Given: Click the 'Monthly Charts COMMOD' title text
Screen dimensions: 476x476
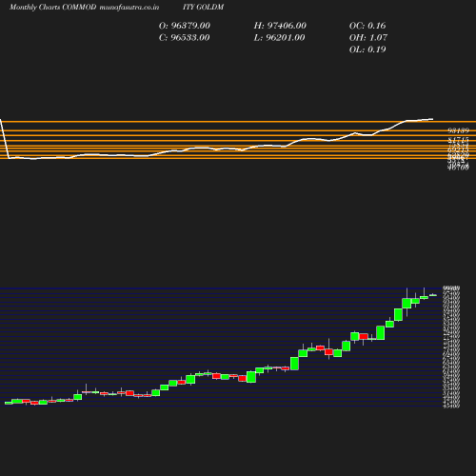Looking at the screenshot, I should tap(52, 7).
